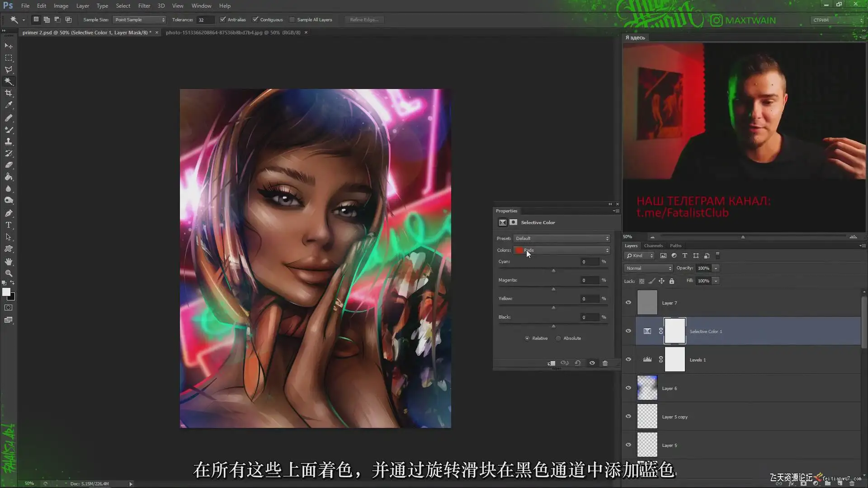Screen dimensions: 868x488
Task: Open the Normal blend mode dropdown
Action: click(648, 268)
